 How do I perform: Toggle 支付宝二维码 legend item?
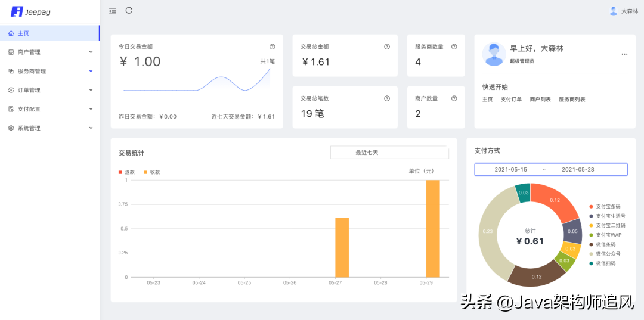(x=608, y=226)
